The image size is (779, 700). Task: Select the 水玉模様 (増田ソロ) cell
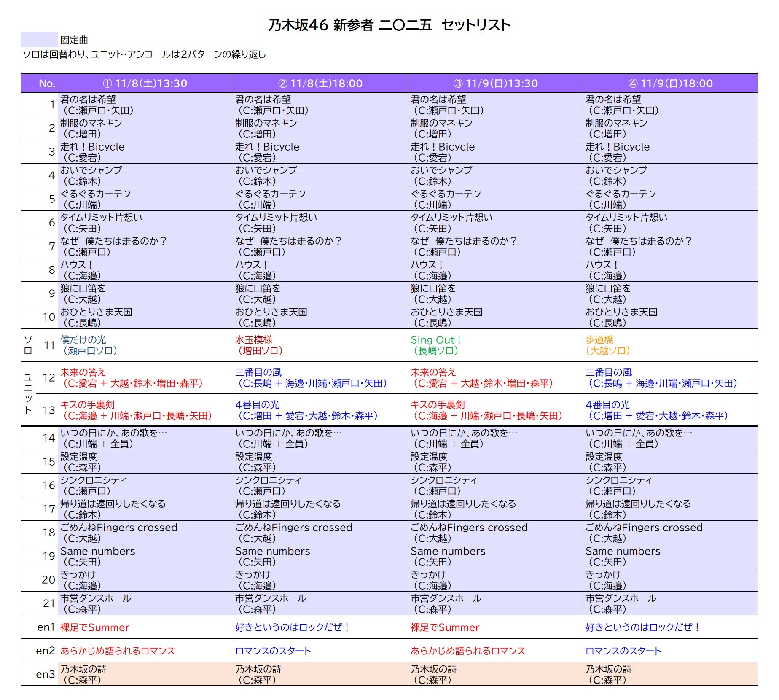point(320,345)
